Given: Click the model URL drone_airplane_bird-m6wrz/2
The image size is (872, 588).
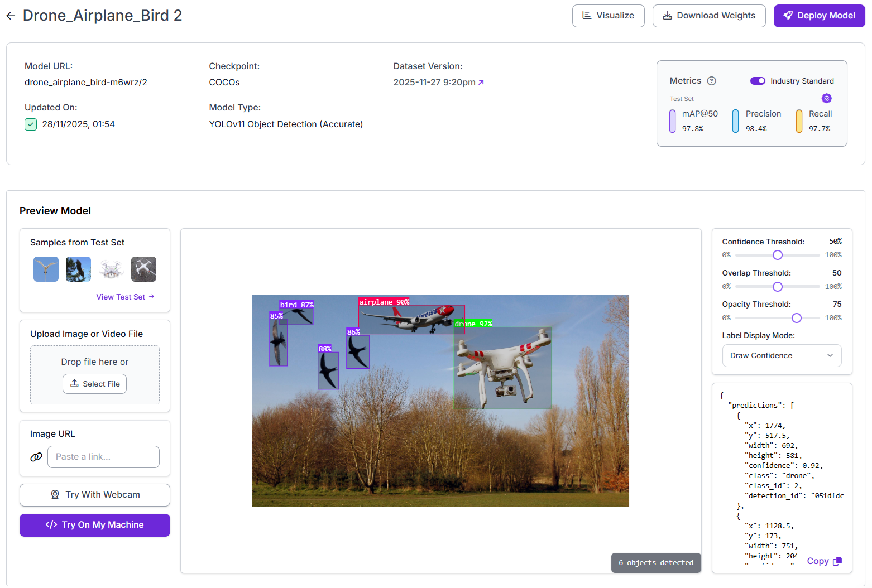Looking at the screenshot, I should pos(86,82).
